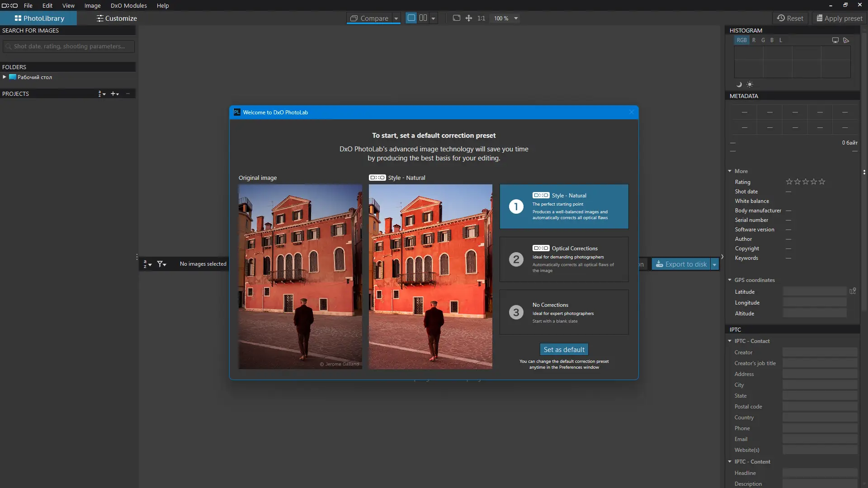Click the add project plus icon
The image size is (868, 488).
(114, 94)
